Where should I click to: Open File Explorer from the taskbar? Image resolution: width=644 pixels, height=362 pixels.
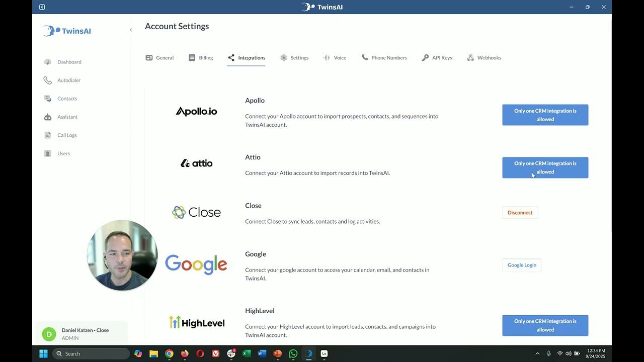(x=154, y=353)
